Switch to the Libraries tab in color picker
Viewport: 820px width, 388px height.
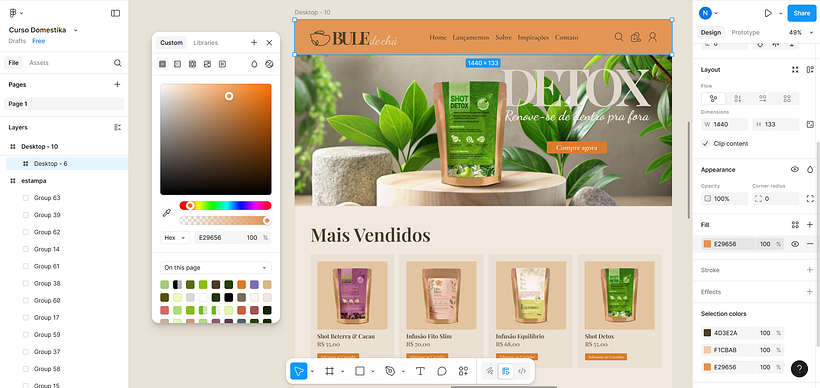tap(206, 42)
